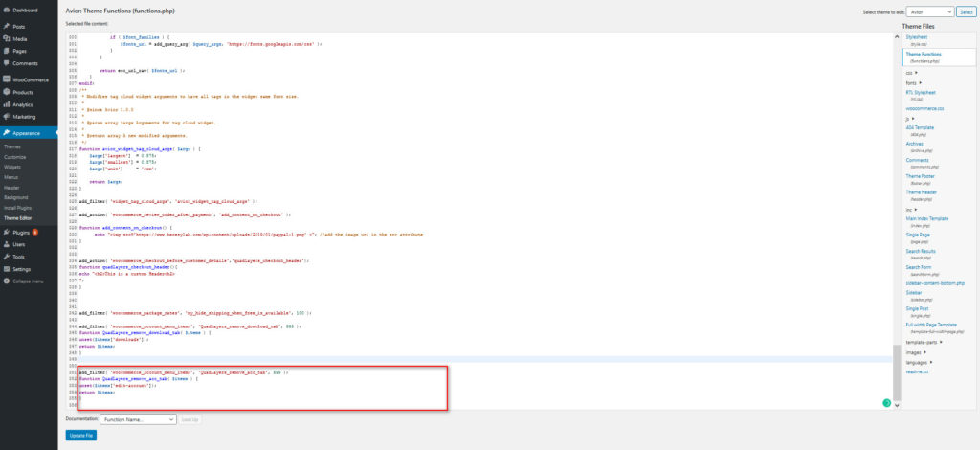Open the readme.txt file
Image resolution: width=980 pixels, height=450 pixels.
(916, 371)
